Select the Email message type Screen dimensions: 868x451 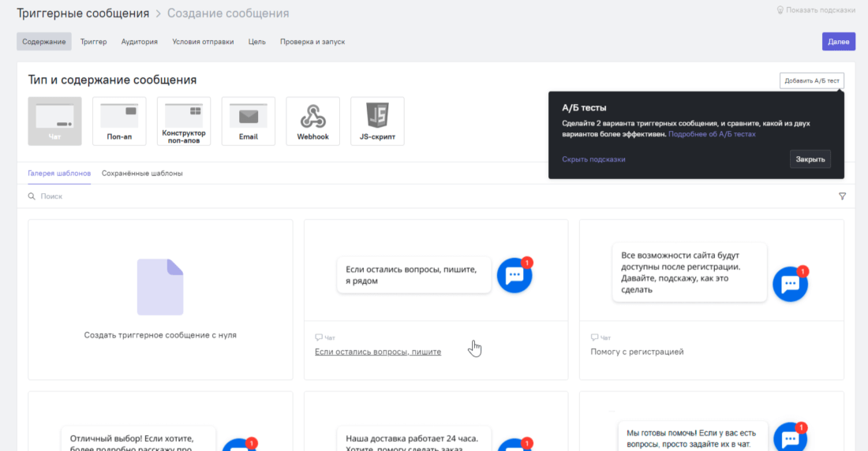(x=248, y=121)
